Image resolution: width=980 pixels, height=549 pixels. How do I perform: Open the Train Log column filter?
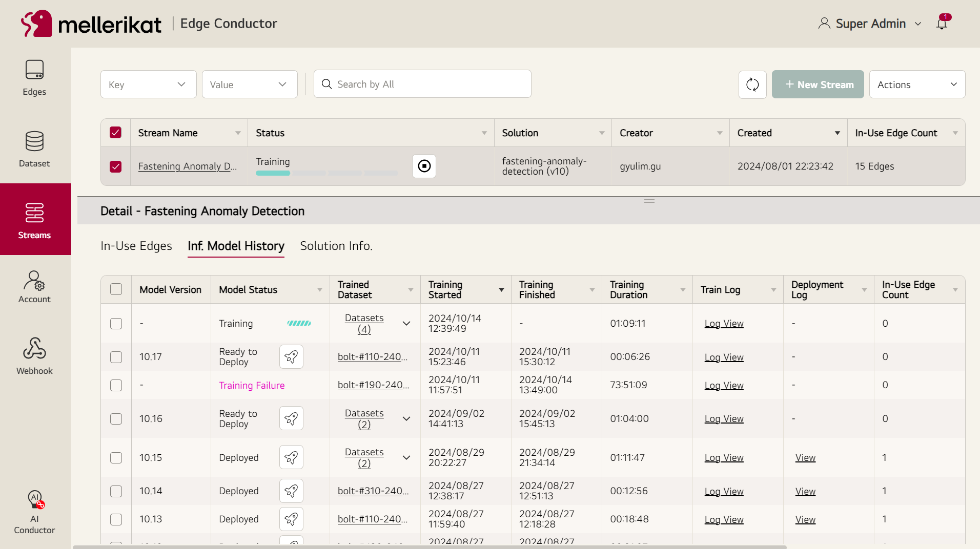tap(773, 290)
